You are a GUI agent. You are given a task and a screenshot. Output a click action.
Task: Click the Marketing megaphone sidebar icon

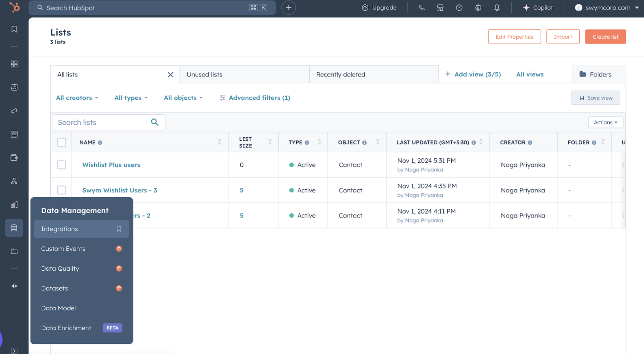pos(14,111)
